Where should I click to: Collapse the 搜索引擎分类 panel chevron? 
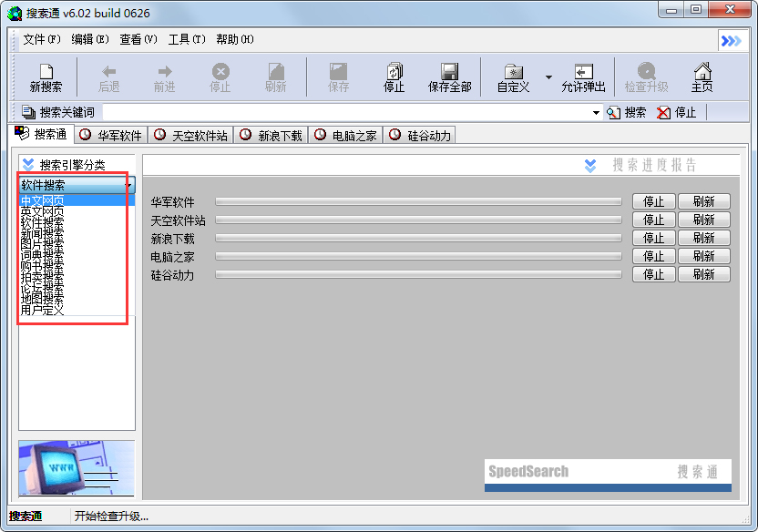pos(28,165)
